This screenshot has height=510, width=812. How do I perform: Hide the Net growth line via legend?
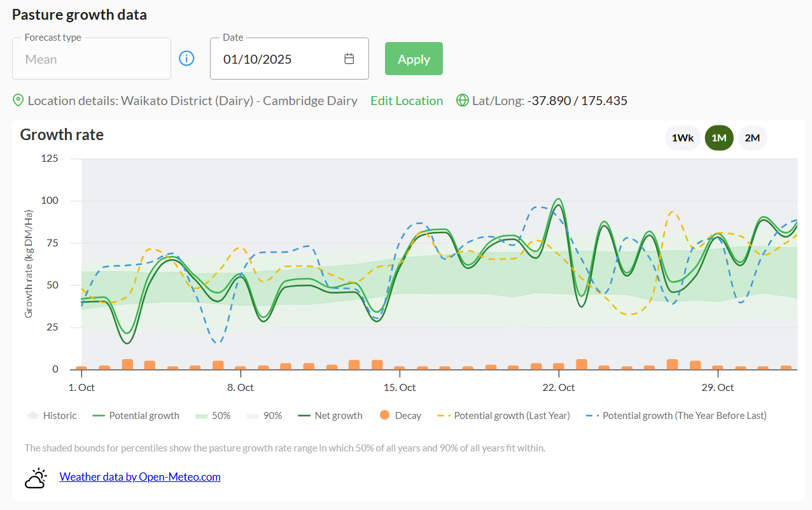click(x=338, y=416)
